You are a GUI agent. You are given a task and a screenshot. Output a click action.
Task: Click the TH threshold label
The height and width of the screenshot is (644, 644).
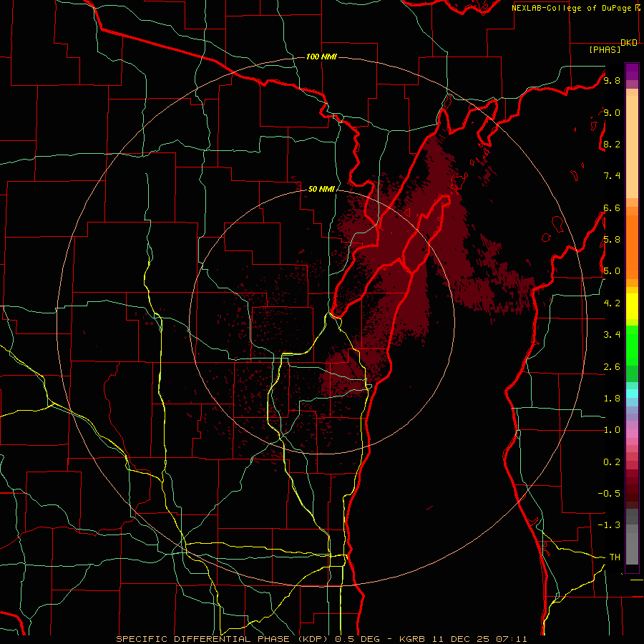pyautogui.click(x=615, y=557)
